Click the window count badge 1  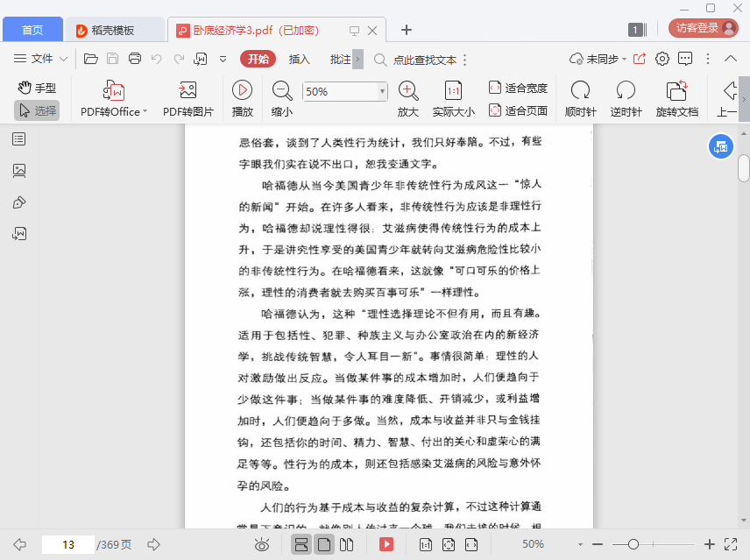click(x=637, y=30)
